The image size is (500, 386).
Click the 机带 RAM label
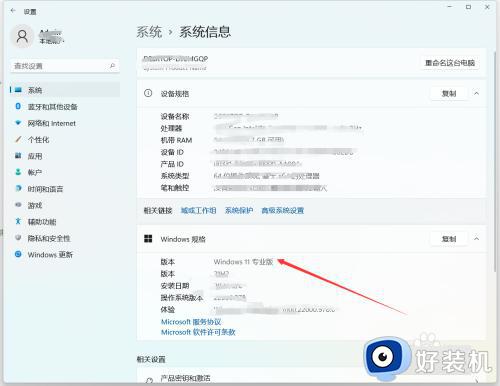(x=176, y=140)
